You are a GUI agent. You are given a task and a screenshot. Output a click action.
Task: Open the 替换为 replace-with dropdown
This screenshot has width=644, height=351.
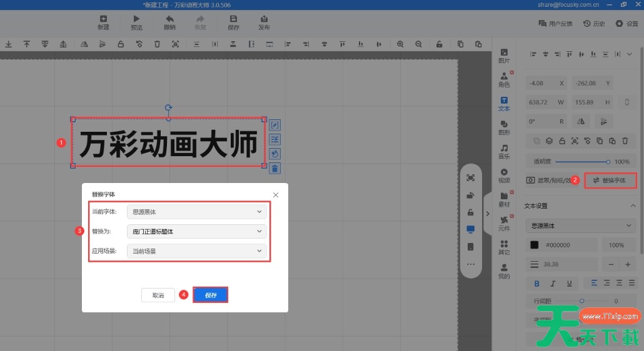pos(197,232)
